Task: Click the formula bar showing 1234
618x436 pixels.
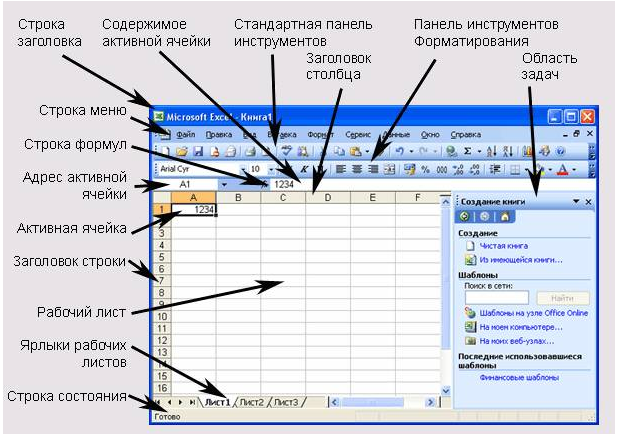Action: (x=432, y=184)
